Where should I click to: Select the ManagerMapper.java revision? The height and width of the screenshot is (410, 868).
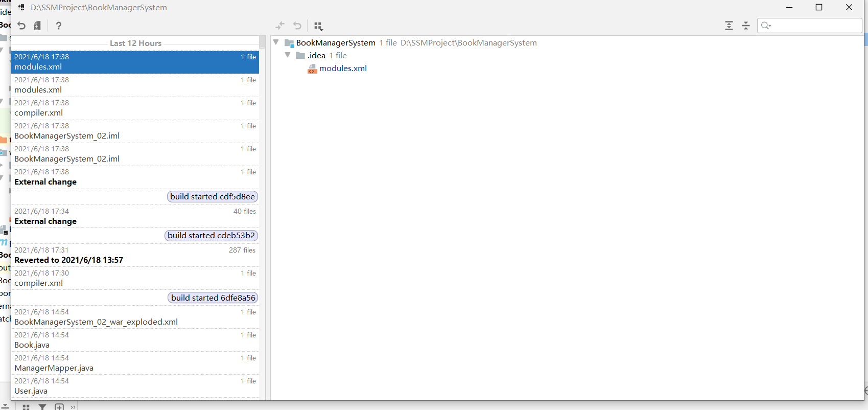coord(135,363)
